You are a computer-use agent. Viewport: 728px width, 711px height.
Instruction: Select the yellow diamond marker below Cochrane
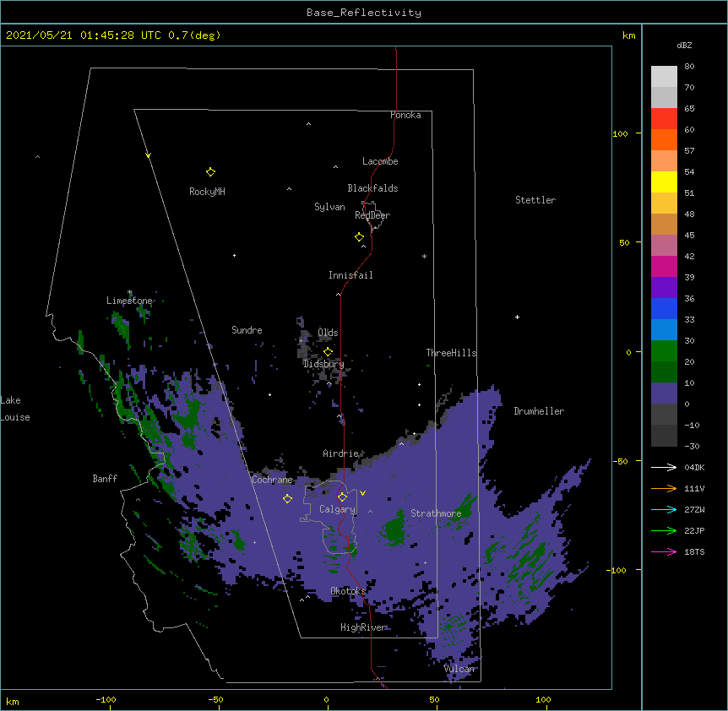[287, 499]
